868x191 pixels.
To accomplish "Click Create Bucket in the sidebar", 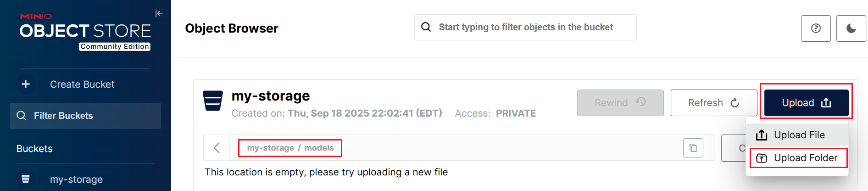I will pos(82,84).
